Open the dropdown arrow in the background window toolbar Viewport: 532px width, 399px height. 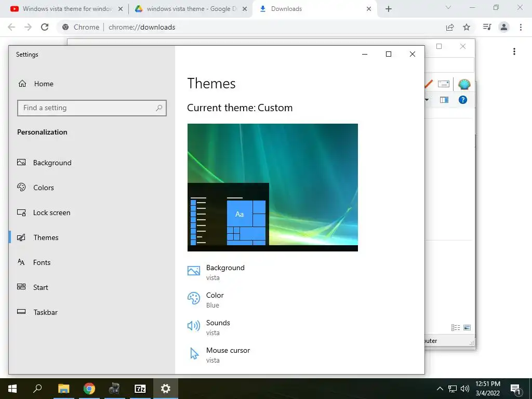point(427,100)
